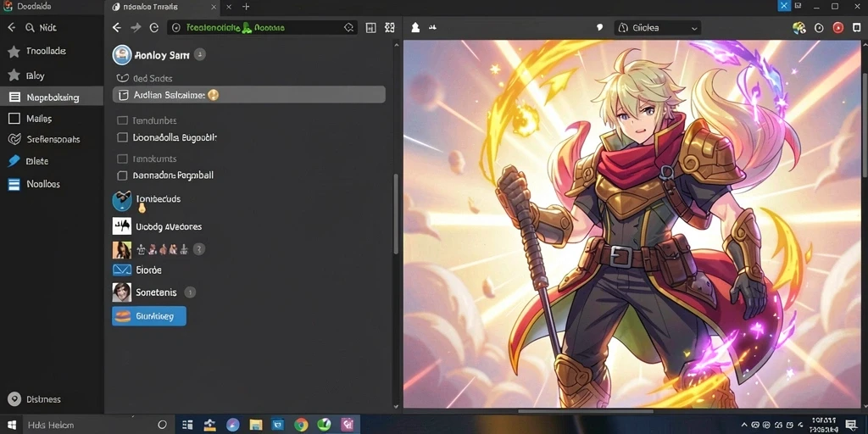Open the Giickea dropdown in the image toolbar
The image size is (868, 434).
tap(658, 28)
